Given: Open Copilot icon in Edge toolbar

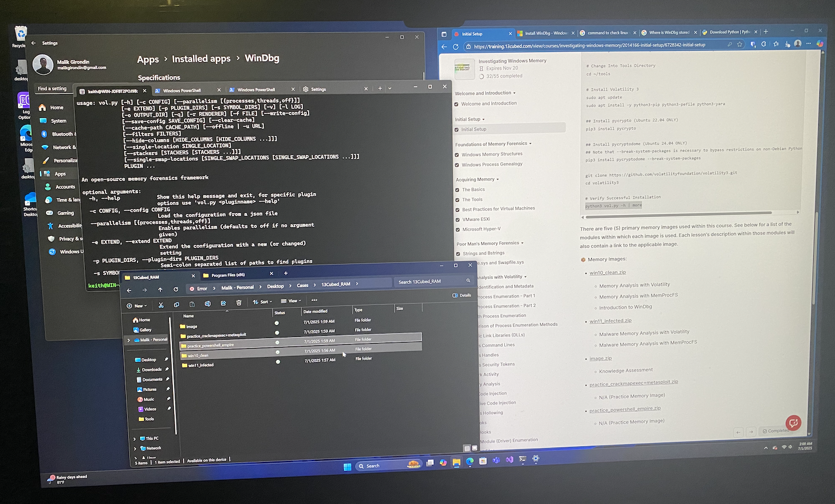Looking at the screenshot, I should click(819, 43).
